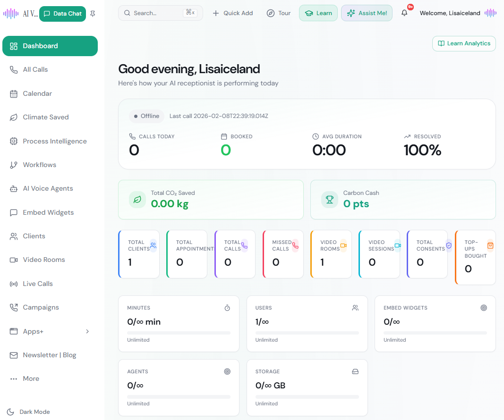
Task: Expand the Apps+ submenu chevron
Action: [x=87, y=331]
